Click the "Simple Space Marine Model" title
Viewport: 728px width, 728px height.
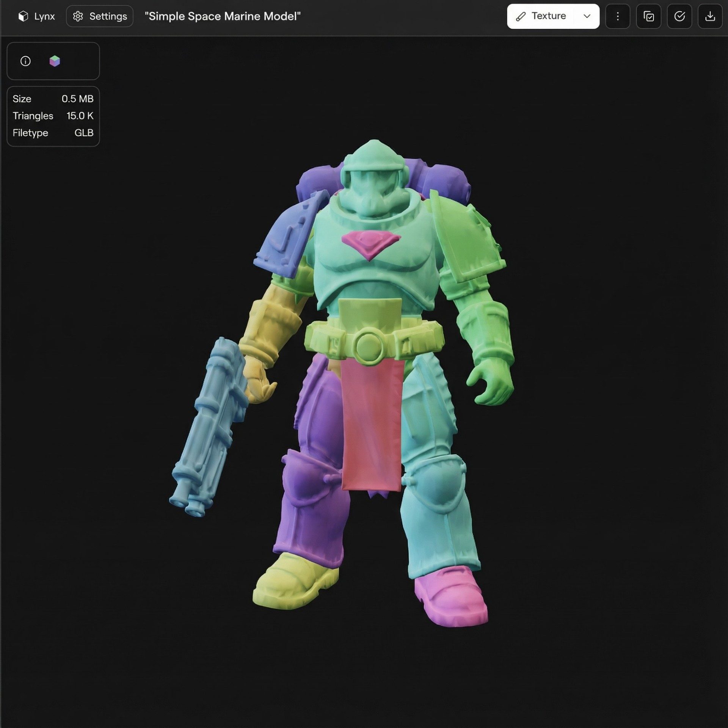point(223,16)
